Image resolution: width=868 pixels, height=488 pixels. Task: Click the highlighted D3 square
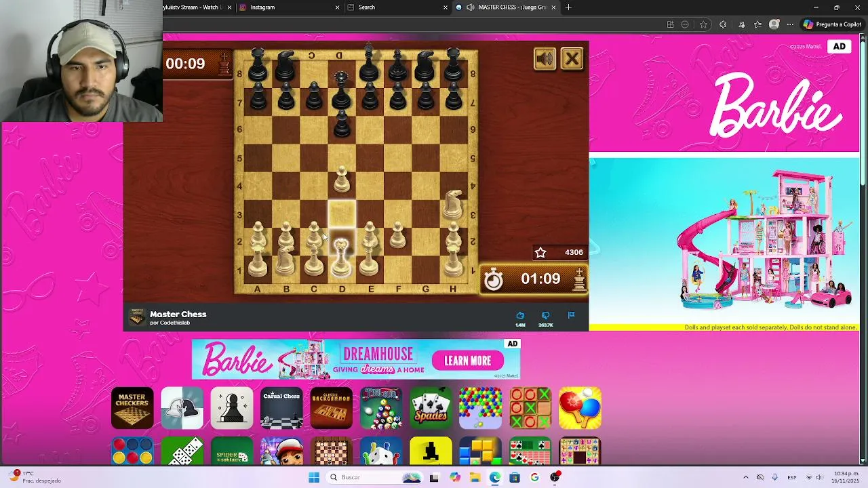pyautogui.click(x=342, y=213)
